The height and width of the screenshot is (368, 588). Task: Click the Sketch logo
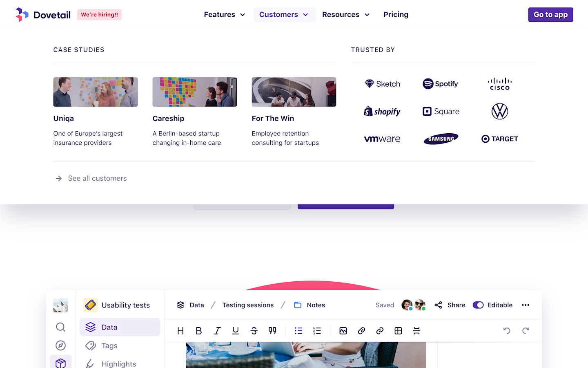tap(382, 84)
